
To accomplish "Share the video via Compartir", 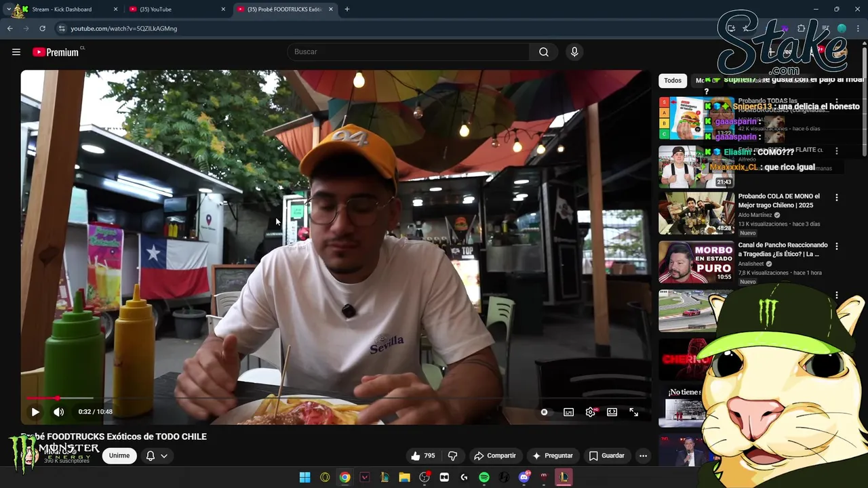I will 495,455.
